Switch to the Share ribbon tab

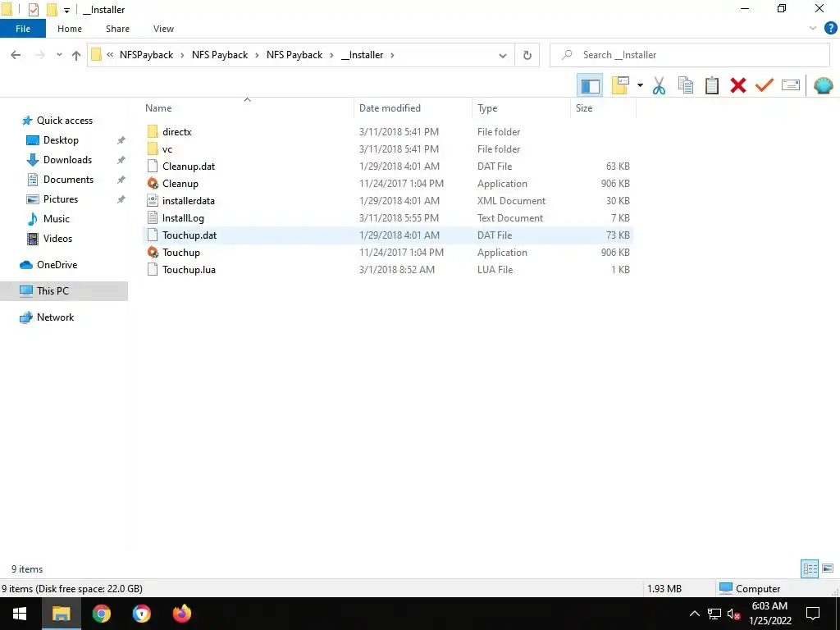(x=117, y=29)
